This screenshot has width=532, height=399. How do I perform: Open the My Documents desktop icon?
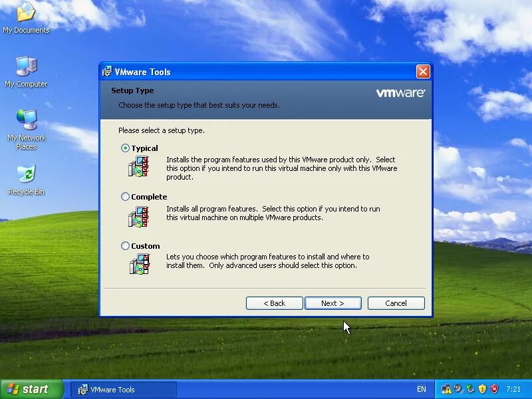26,18
